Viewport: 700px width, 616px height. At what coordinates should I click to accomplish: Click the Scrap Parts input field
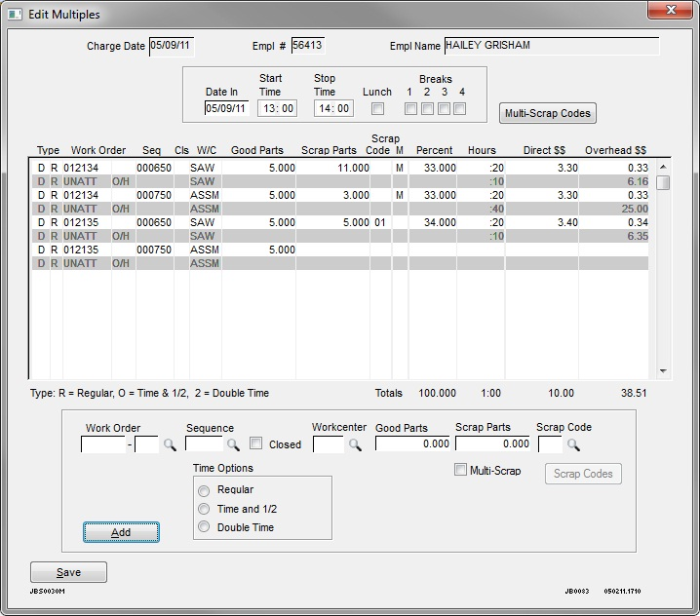(492, 443)
